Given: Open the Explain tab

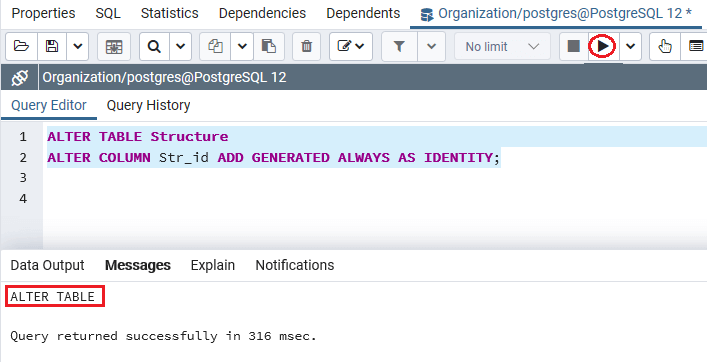Looking at the screenshot, I should tap(212, 265).
